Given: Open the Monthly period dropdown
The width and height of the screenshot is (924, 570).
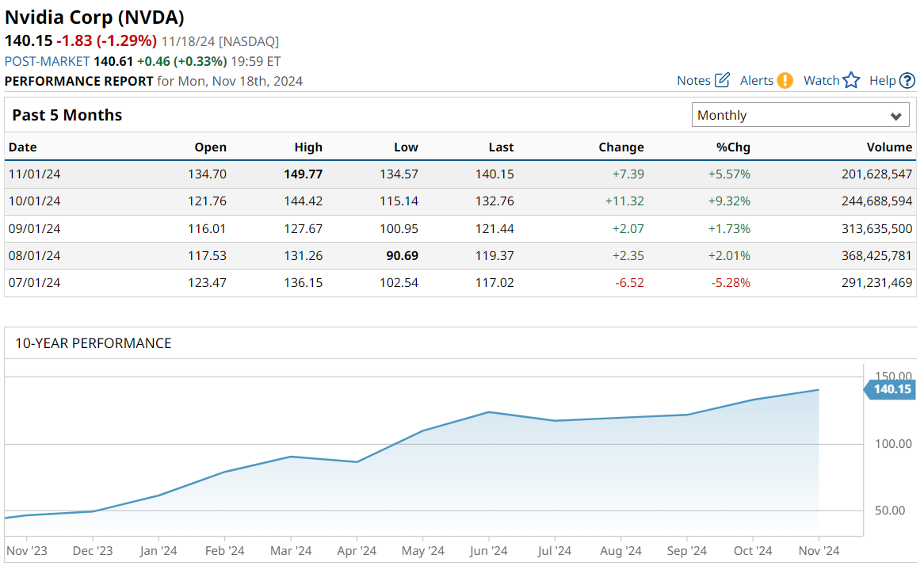Looking at the screenshot, I should 800,115.
